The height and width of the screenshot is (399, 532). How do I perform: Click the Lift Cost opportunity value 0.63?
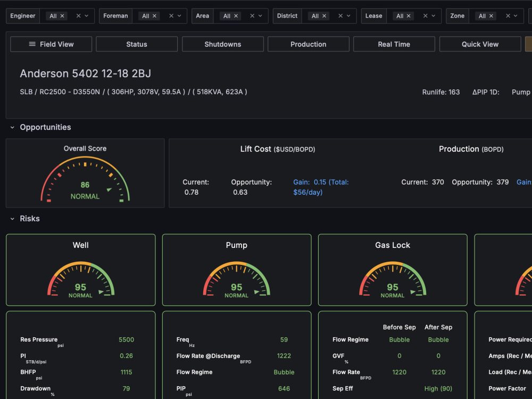click(x=240, y=193)
